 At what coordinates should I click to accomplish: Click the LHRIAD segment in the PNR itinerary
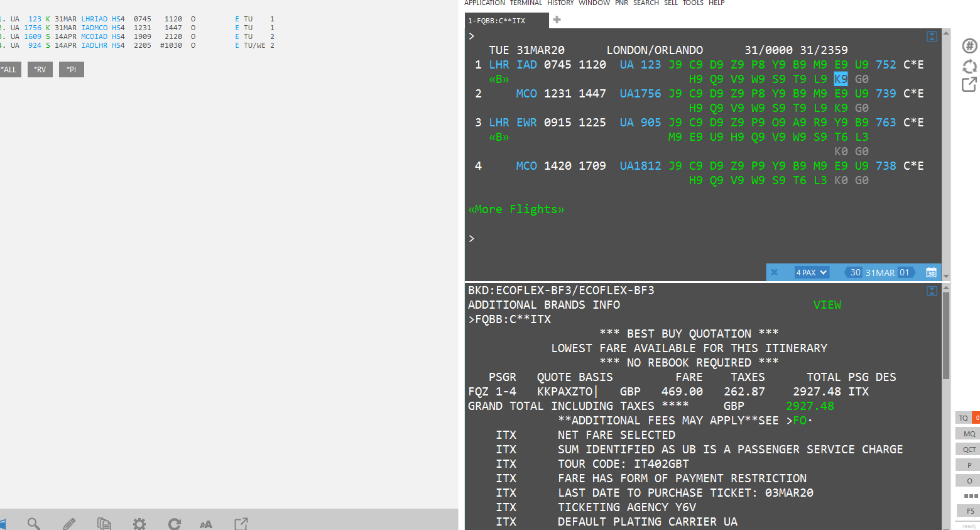94,19
